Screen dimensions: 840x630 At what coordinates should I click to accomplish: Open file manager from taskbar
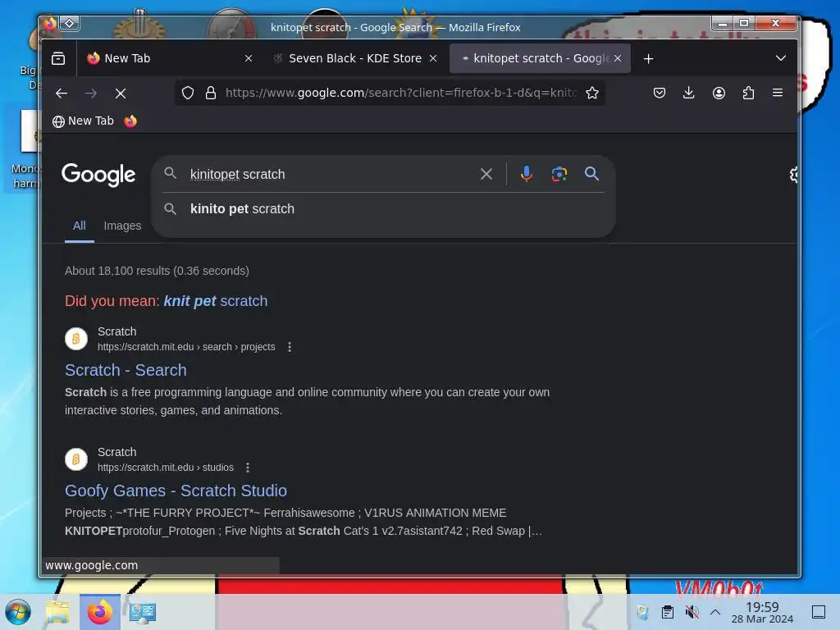[x=58, y=612]
